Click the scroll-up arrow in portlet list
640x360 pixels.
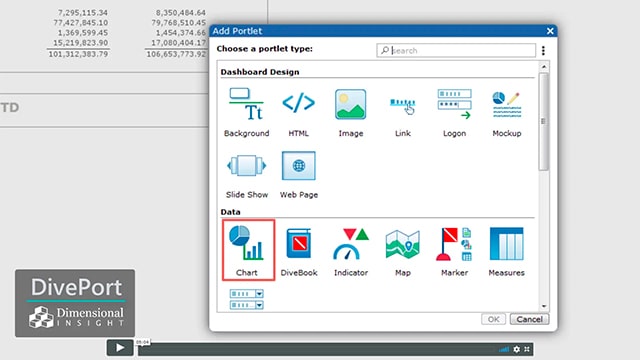click(544, 66)
